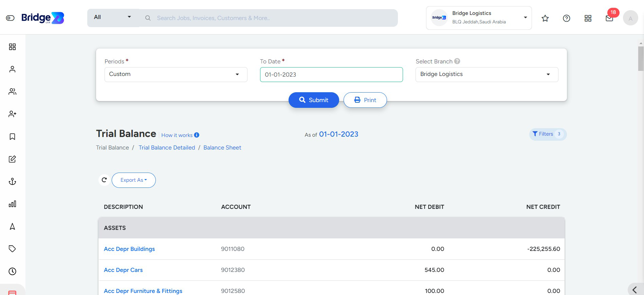Open the bar chart reports sidebar icon
Viewport: 644px width, 295px height.
(12, 204)
